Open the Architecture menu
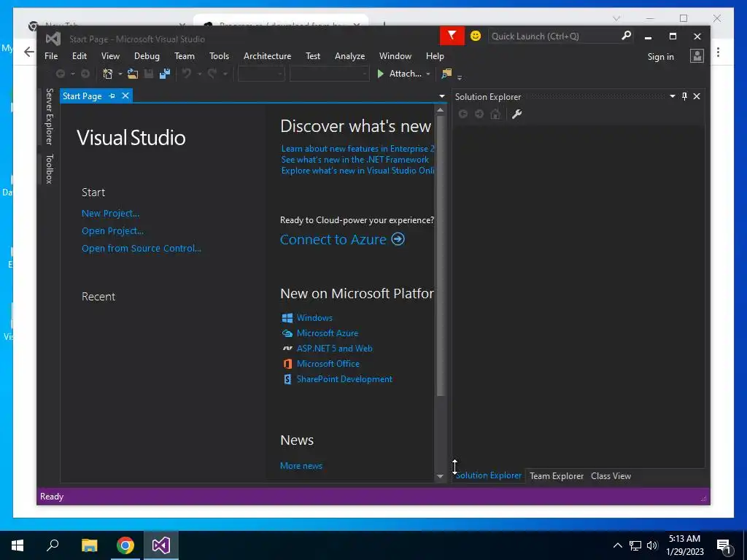Screen dimensions: 747x560 [267, 55]
